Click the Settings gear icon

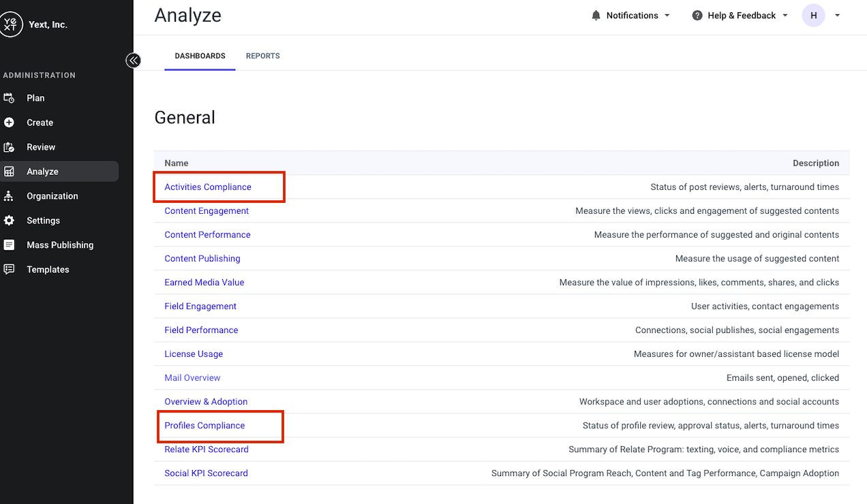click(9, 221)
